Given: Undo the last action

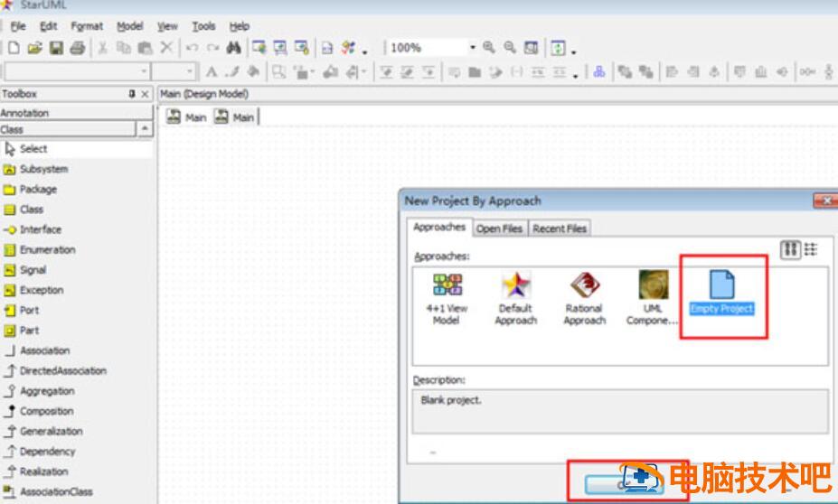Looking at the screenshot, I should [192, 48].
